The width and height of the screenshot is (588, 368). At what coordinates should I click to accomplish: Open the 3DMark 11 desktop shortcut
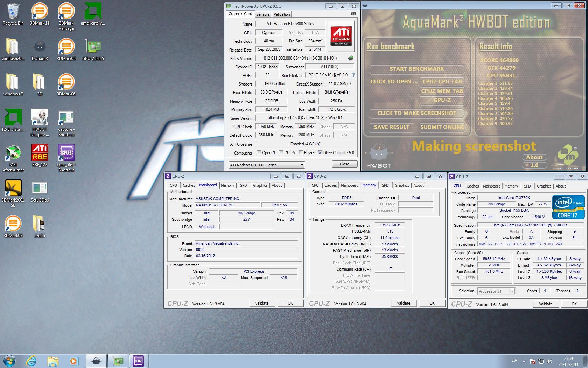pyautogui.click(x=40, y=14)
